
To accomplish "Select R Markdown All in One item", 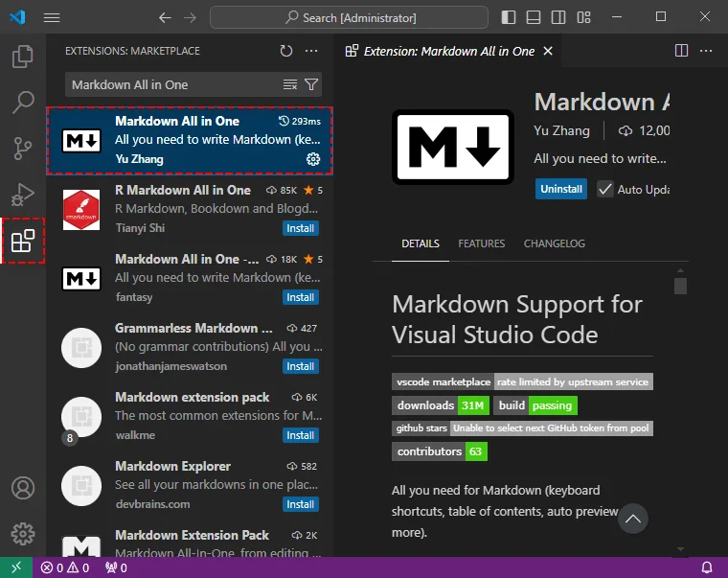I will click(190, 210).
